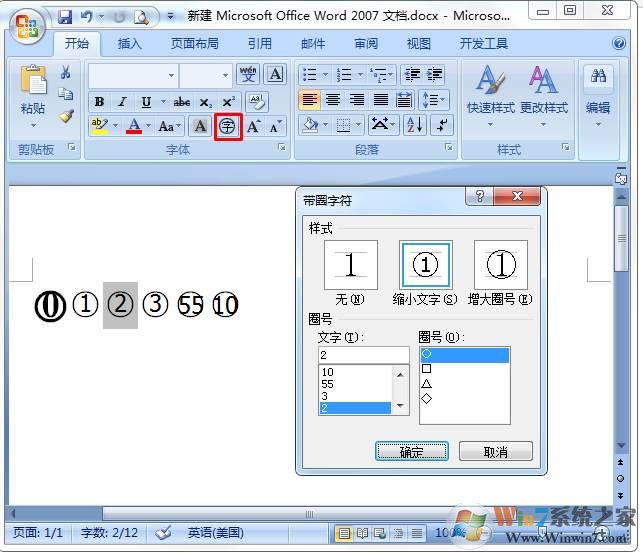Open the 审阅 ribbon tab

pyautogui.click(x=366, y=43)
